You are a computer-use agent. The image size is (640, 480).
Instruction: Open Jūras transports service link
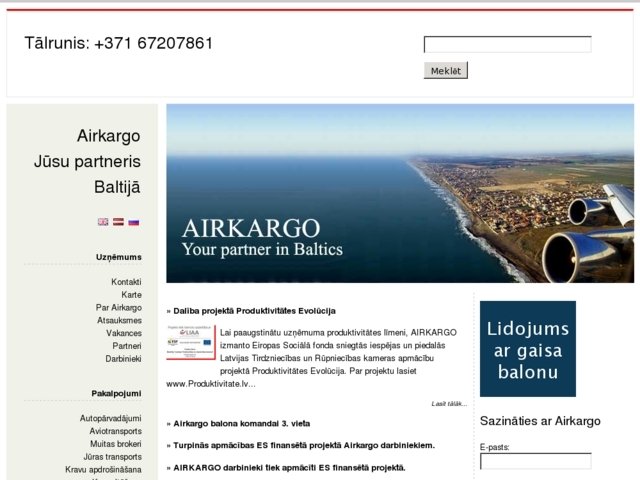coord(113,457)
